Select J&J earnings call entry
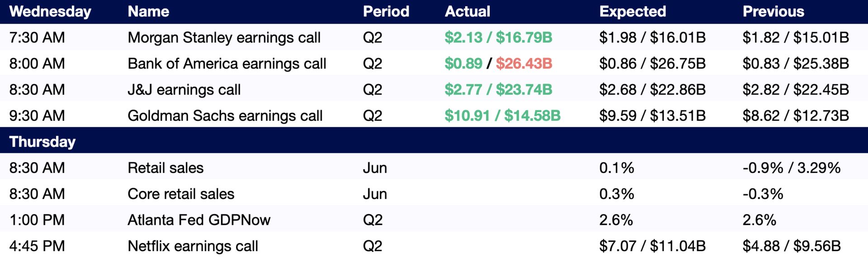 coord(184,90)
